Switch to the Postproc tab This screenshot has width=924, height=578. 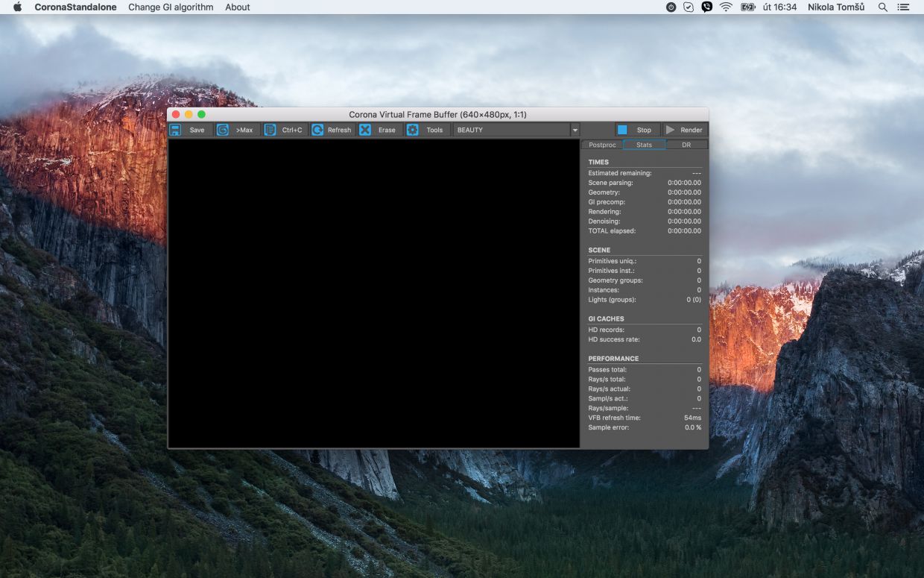click(602, 145)
